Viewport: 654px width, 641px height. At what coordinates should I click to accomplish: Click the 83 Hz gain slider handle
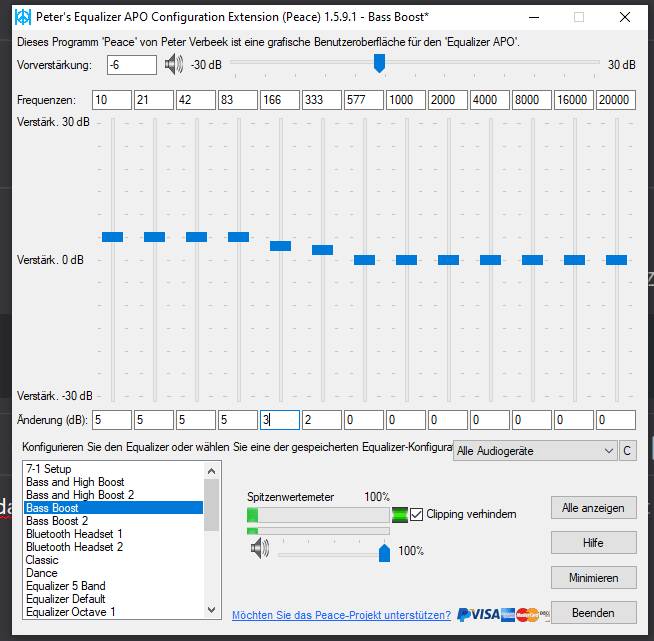pyautogui.click(x=239, y=237)
